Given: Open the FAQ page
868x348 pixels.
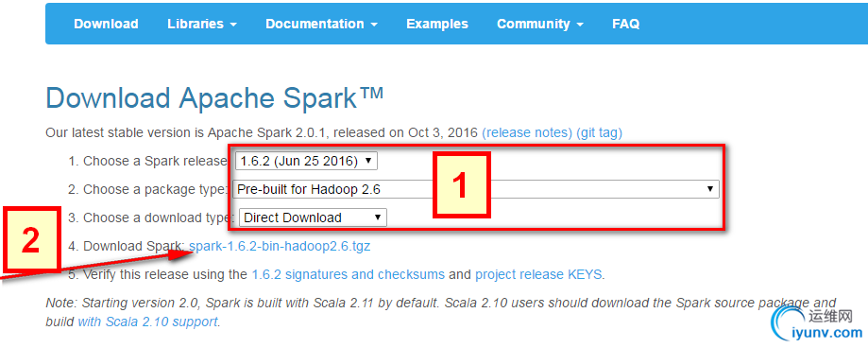Looking at the screenshot, I should (x=625, y=24).
